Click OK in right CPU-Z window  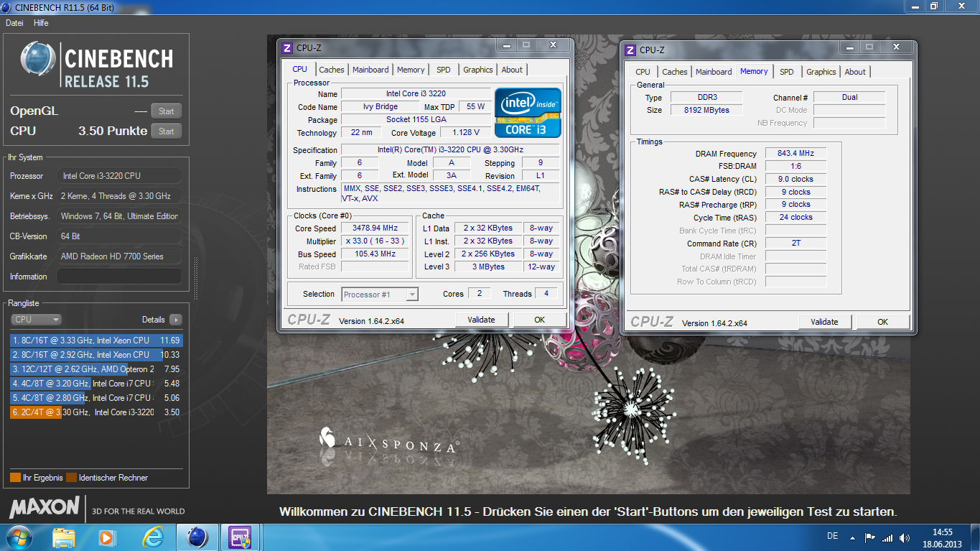point(882,322)
